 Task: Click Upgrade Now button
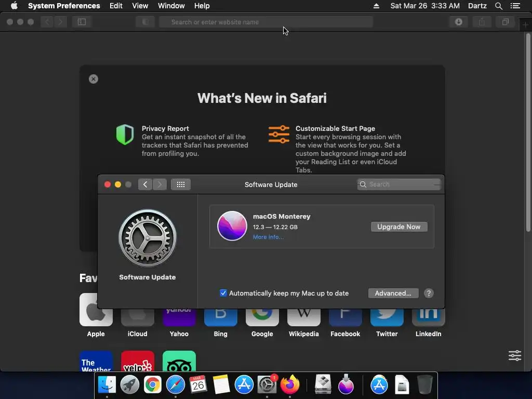tap(399, 227)
